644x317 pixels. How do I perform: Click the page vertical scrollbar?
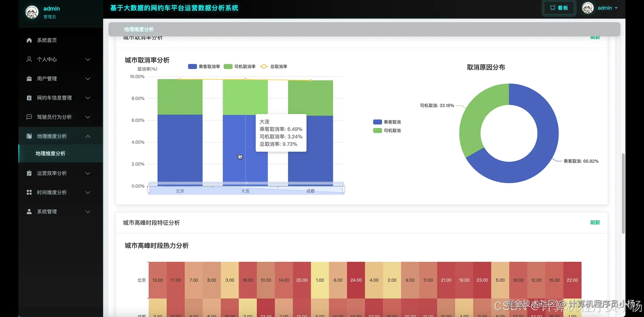(x=623, y=193)
